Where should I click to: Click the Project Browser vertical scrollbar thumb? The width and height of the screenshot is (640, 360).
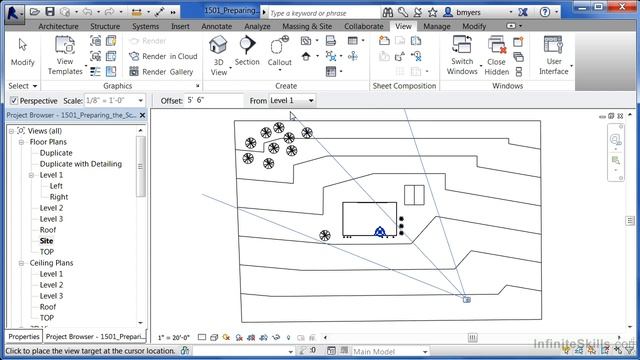(141, 166)
